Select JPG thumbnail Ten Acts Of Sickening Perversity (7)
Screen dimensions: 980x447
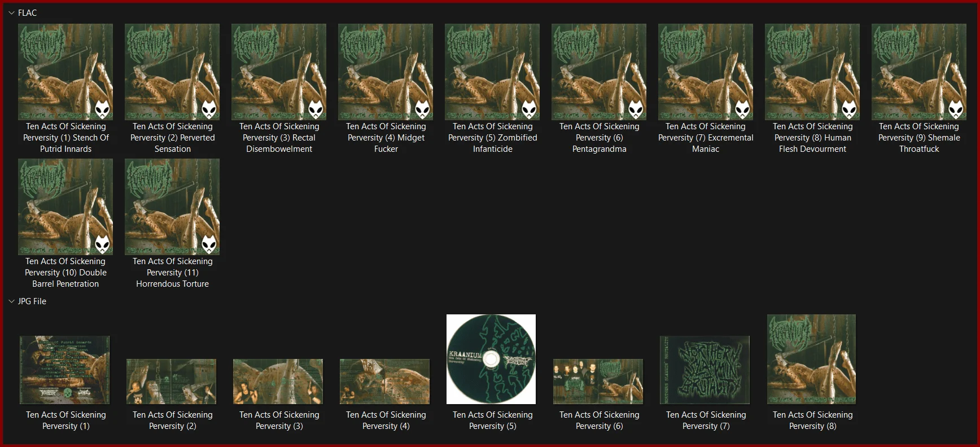tap(705, 370)
